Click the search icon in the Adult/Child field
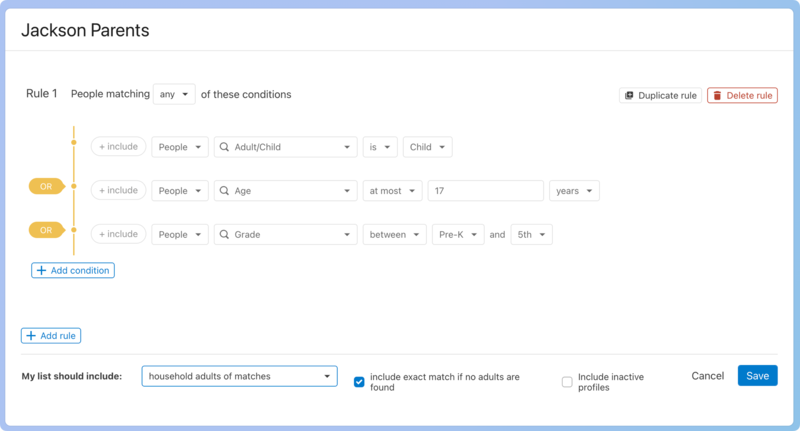 (x=225, y=147)
